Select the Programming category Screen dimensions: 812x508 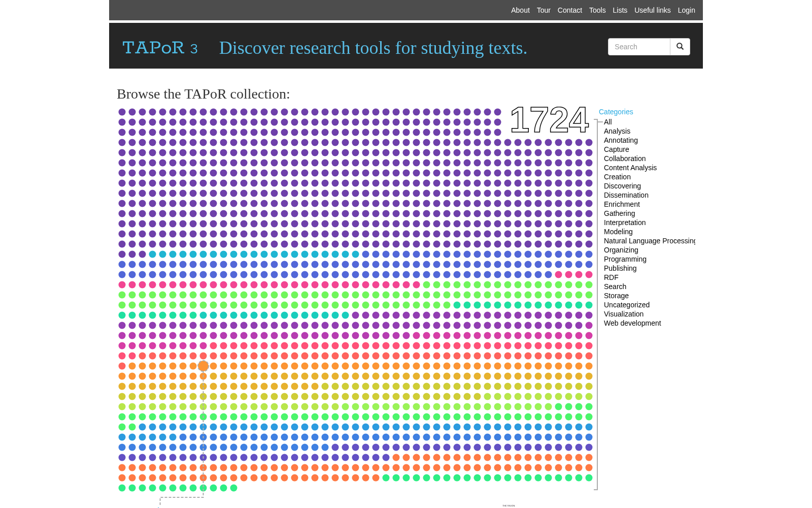point(625,259)
